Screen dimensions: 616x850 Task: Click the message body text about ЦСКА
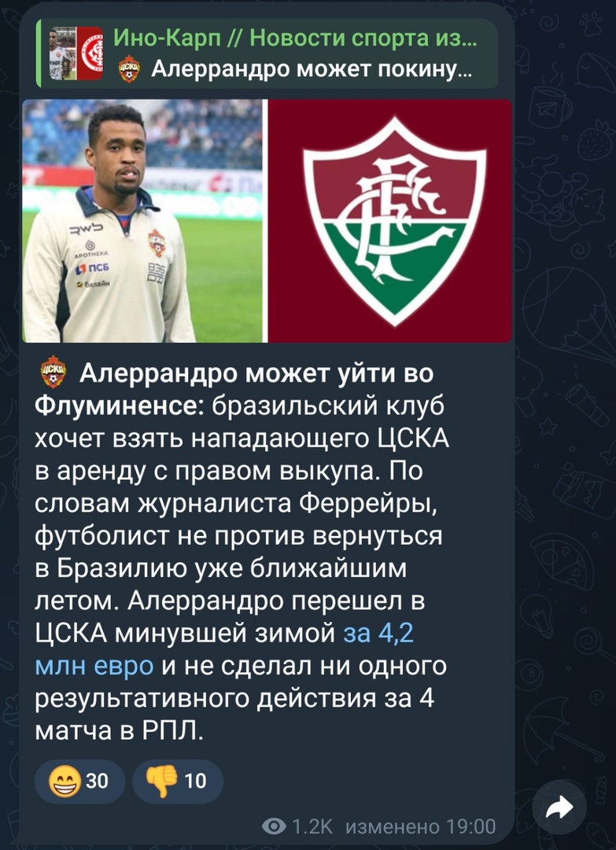coord(242,548)
